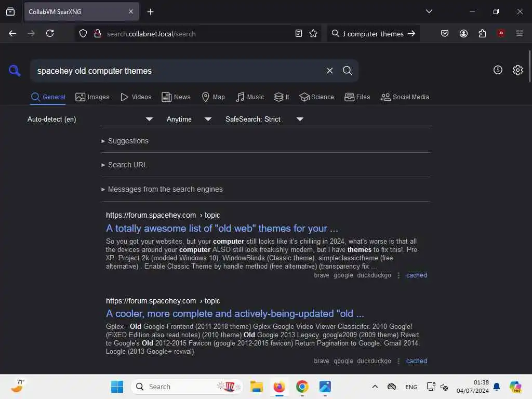Click the insecure connection padlock icon
532x399 pixels.
pos(98,33)
